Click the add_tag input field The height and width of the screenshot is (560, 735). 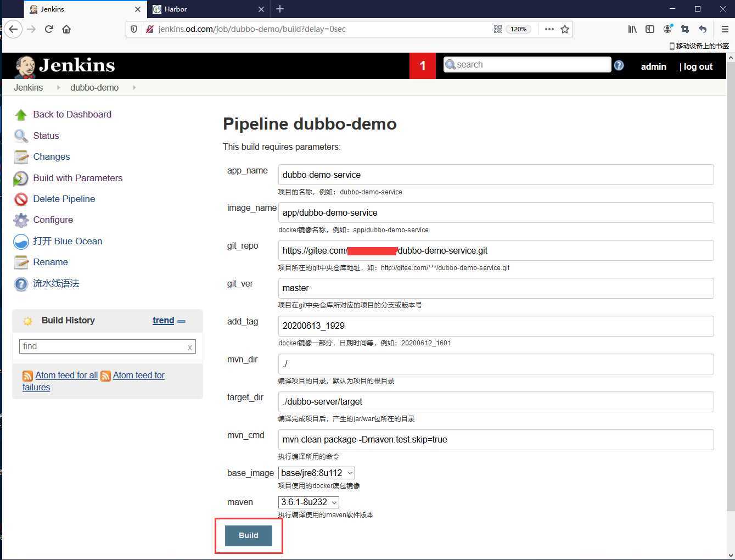coord(496,326)
